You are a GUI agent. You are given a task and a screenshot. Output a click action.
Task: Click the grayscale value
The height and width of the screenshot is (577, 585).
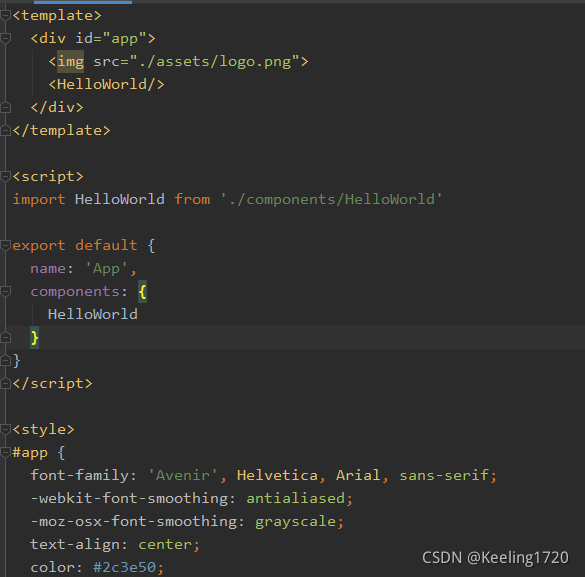[x=295, y=521]
